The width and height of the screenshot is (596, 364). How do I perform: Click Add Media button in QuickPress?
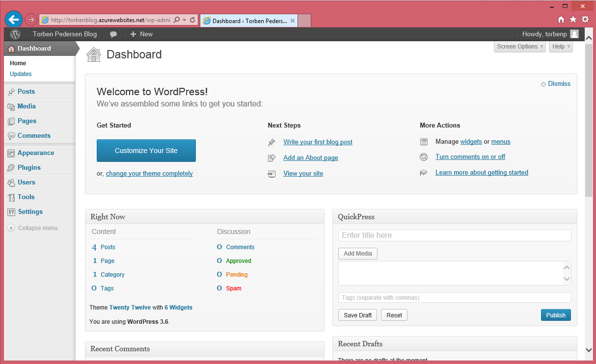357,254
